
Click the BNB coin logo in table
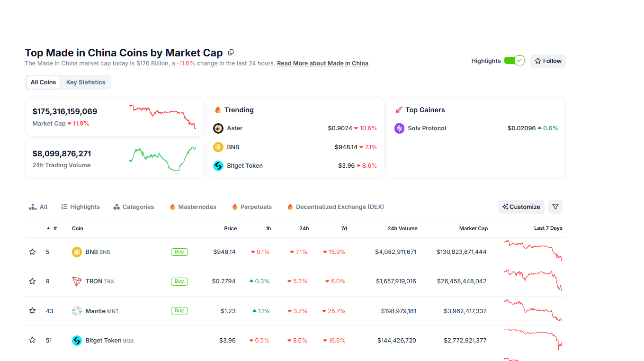point(77,252)
